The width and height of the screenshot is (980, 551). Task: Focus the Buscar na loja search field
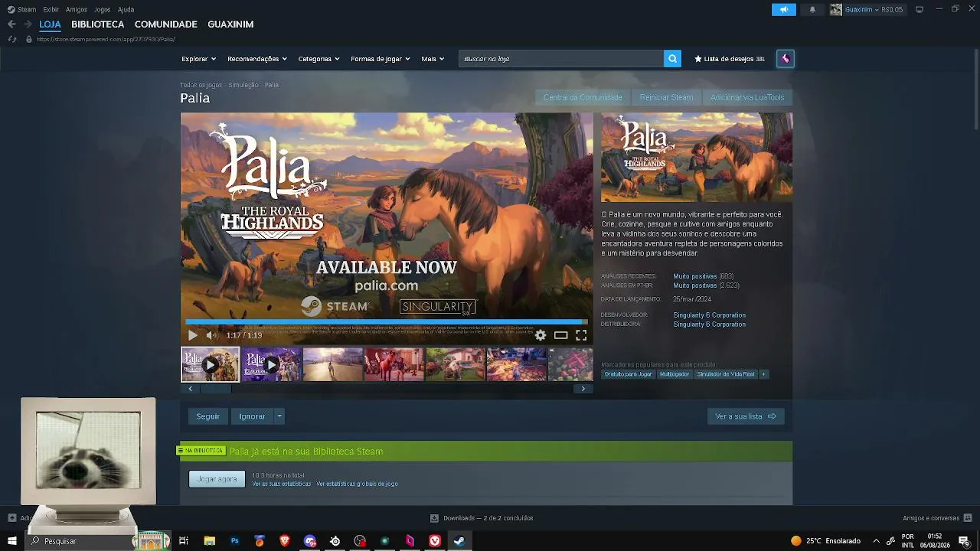coord(561,59)
